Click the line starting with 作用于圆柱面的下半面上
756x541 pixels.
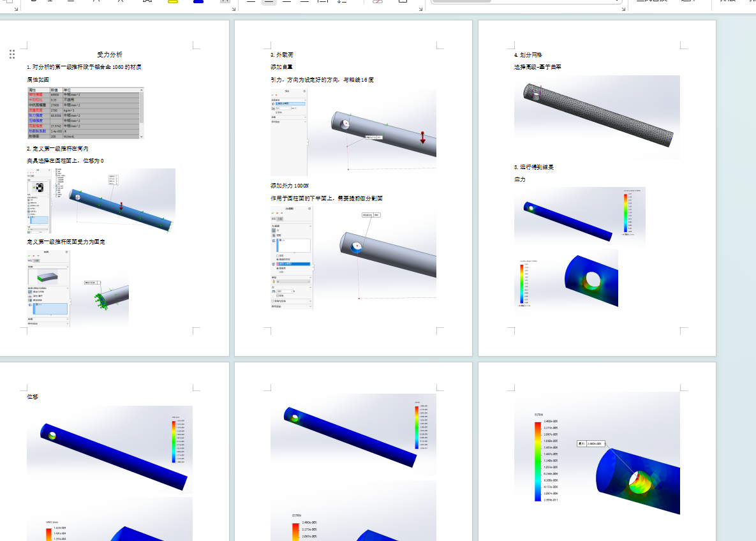pos(327,198)
